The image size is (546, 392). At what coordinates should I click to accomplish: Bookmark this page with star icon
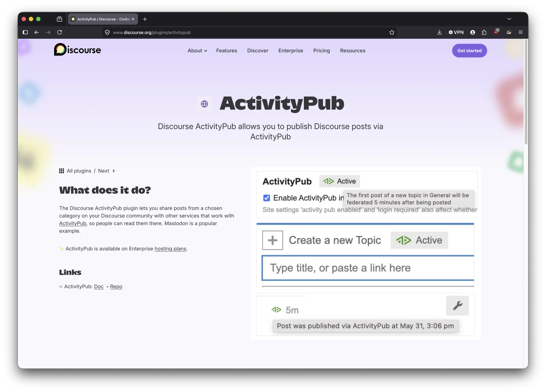[x=392, y=32]
